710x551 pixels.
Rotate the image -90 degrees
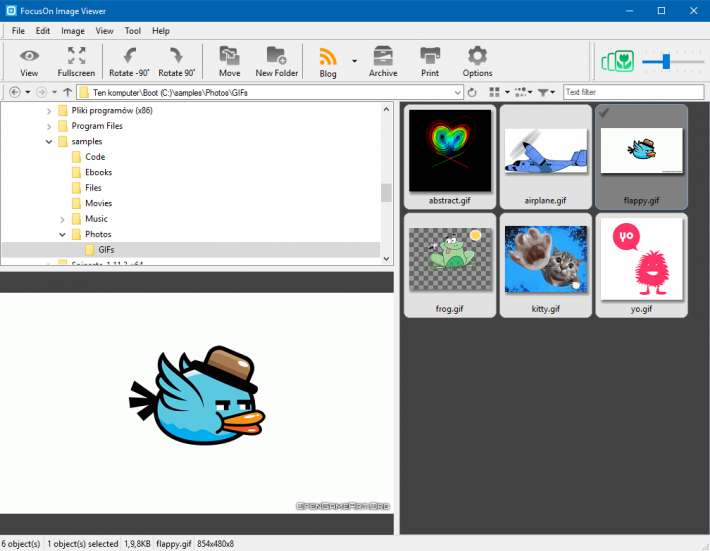129,61
